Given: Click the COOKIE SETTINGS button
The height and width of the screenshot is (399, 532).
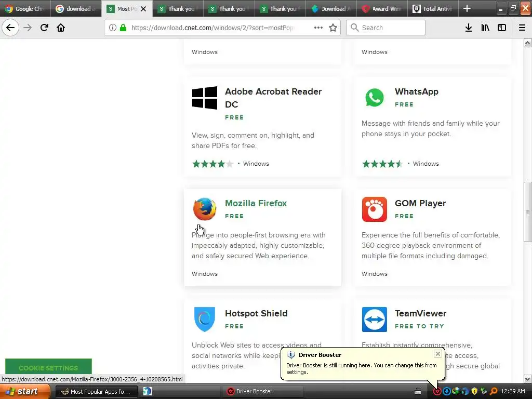Looking at the screenshot, I should tap(48, 367).
